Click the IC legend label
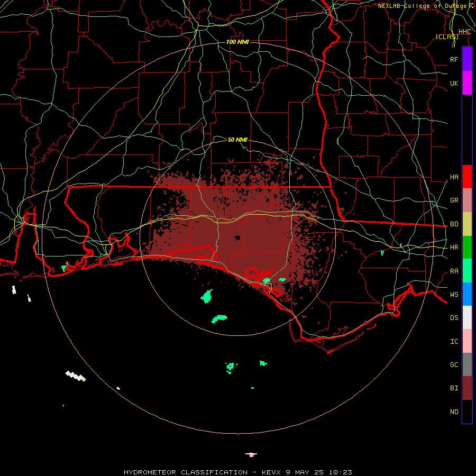This screenshot has width=476, height=476. pyautogui.click(x=454, y=342)
